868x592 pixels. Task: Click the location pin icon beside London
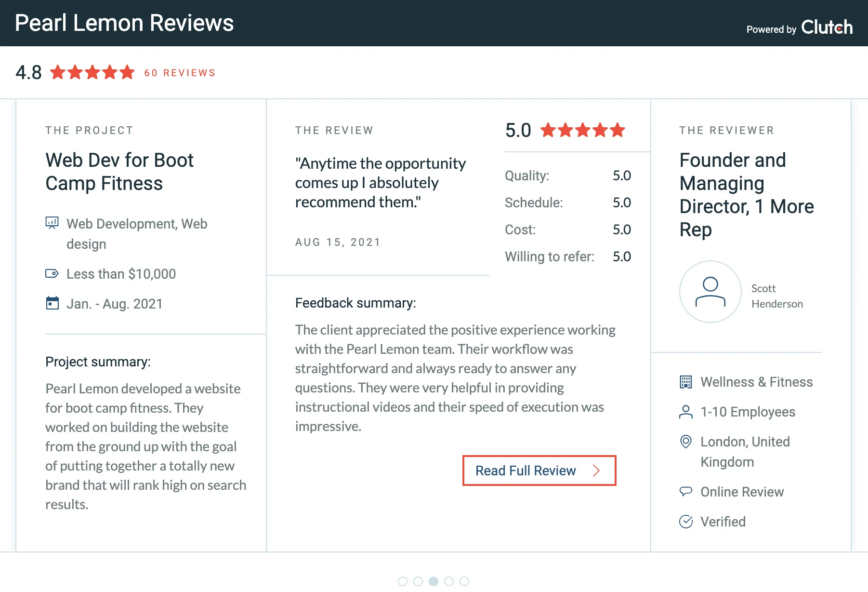(x=685, y=442)
